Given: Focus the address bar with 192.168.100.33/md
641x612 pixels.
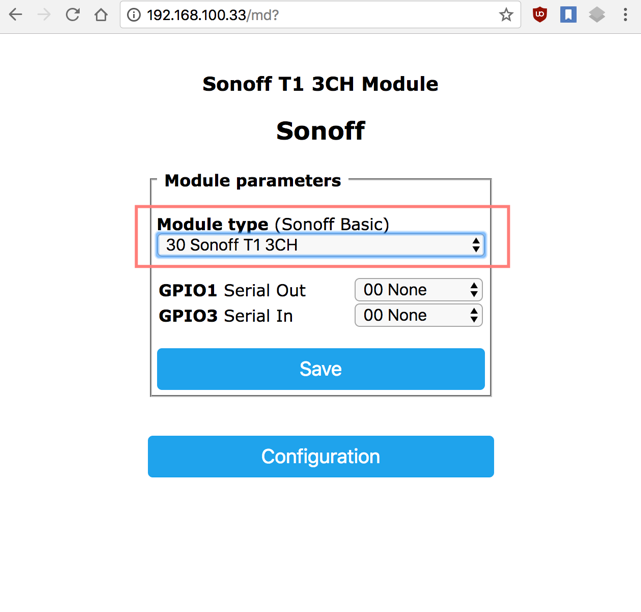Looking at the screenshot, I should pyautogui.click(x=311, y=15).
